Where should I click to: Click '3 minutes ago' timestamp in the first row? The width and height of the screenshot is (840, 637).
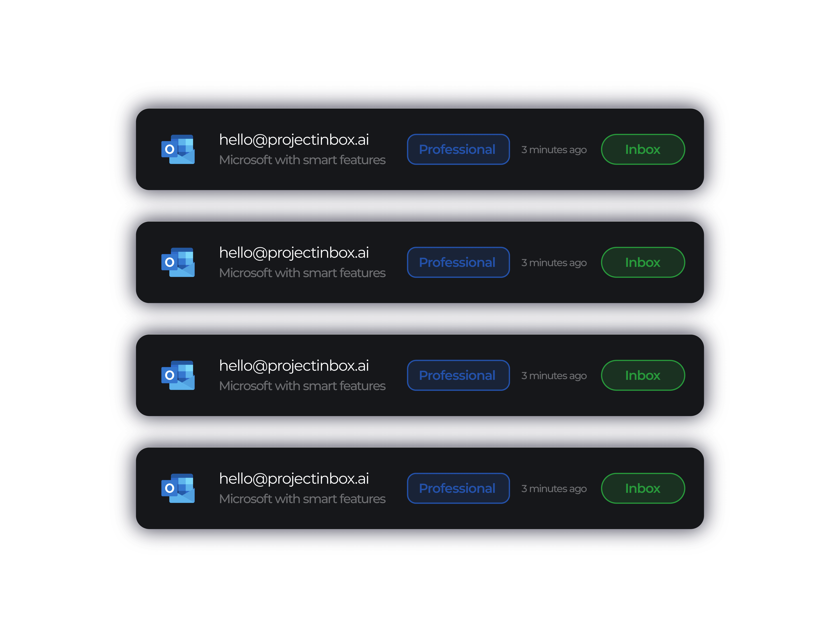[x=554, y=150]
